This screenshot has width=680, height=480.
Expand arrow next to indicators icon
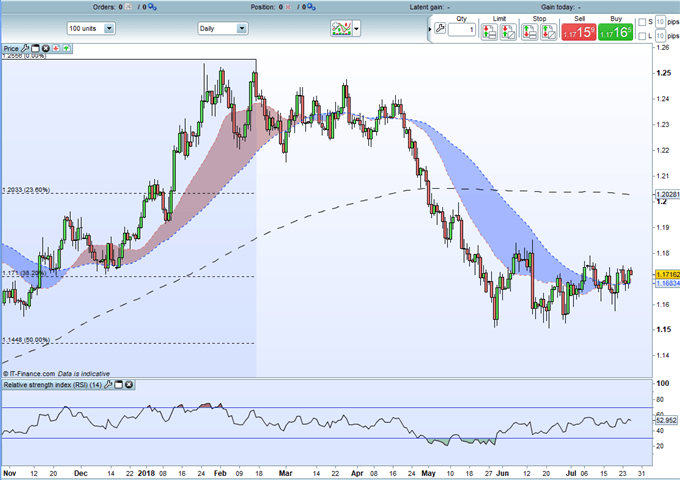click(356, 29)
